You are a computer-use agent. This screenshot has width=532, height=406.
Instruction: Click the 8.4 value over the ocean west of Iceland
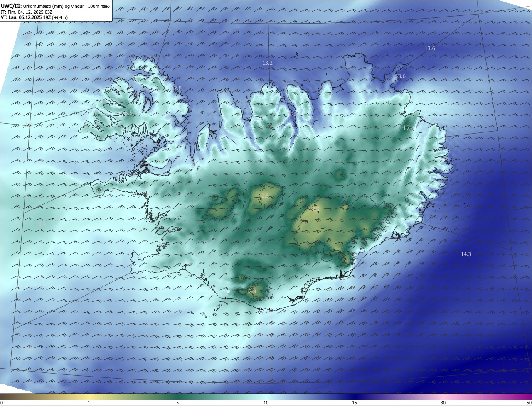tap(42, 224)
